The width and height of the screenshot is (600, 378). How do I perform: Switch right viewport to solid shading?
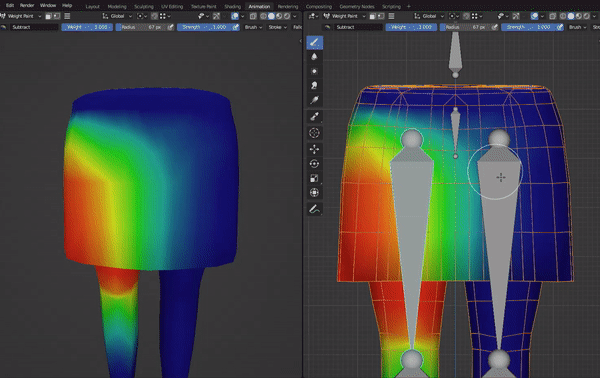[571, 16]
